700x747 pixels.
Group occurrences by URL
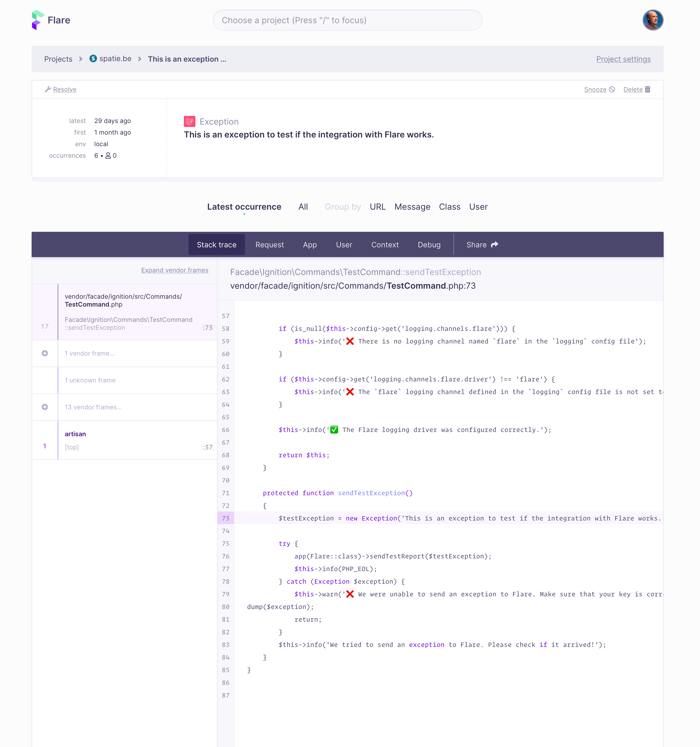[378, 207]
